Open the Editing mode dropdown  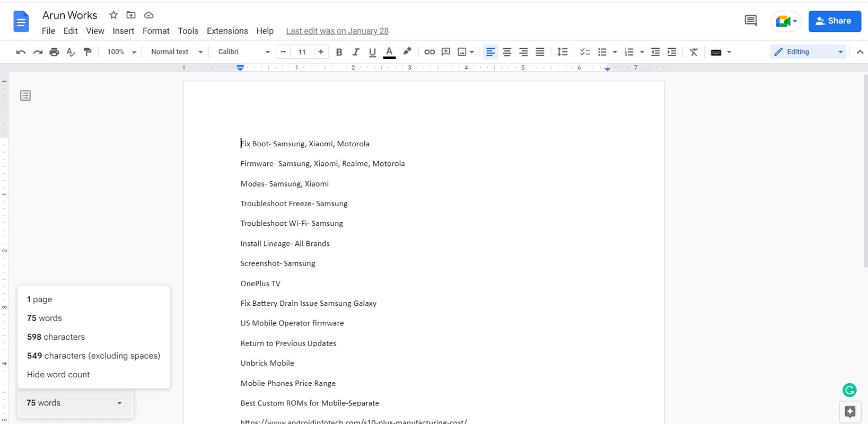tap(808, 52)
